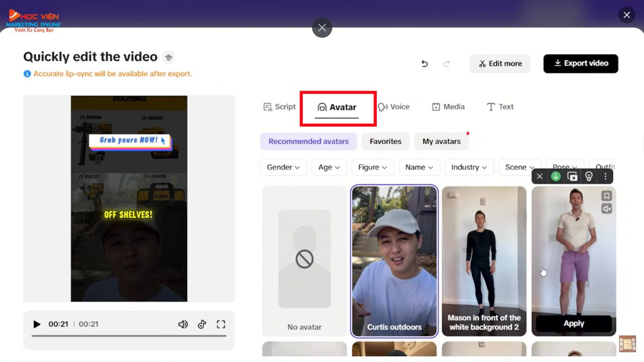Play the video preview

pos(37,324)
